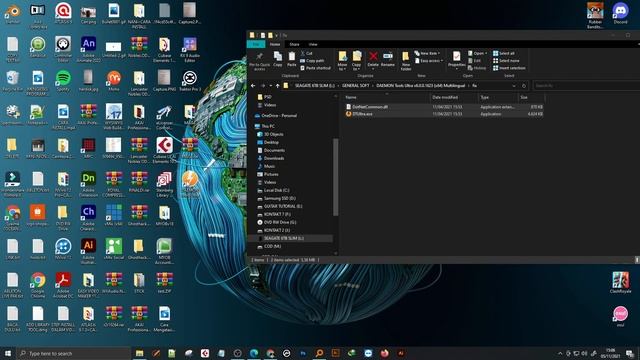Screen dimensions: 640x360
Task: Open the New item dropdown
Action: click(x=427, y=53)
